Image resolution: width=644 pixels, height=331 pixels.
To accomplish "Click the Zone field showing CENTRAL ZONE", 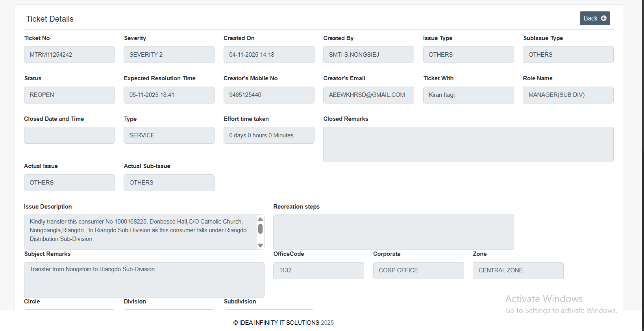I will click(x=518, y=270).
